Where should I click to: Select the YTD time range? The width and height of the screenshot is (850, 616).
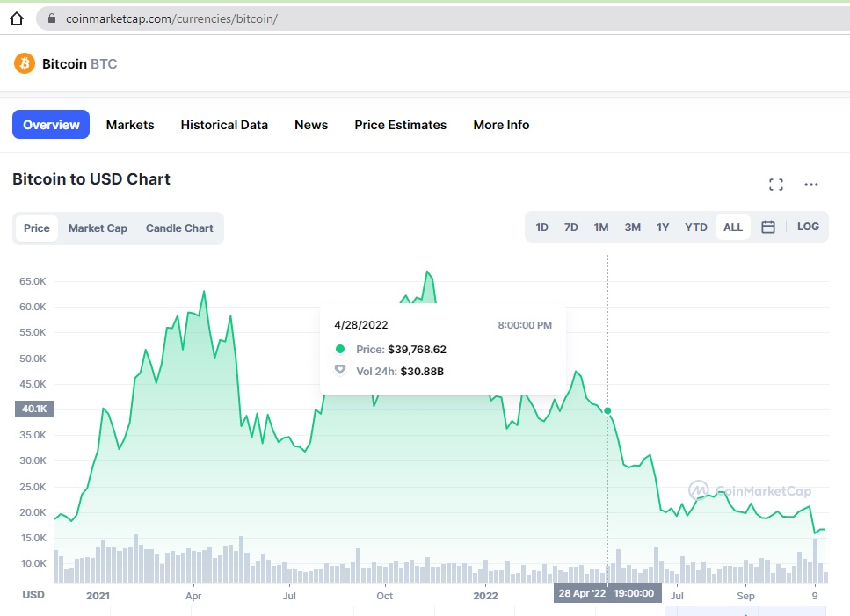pyautogui.click(x=695, y=227)
